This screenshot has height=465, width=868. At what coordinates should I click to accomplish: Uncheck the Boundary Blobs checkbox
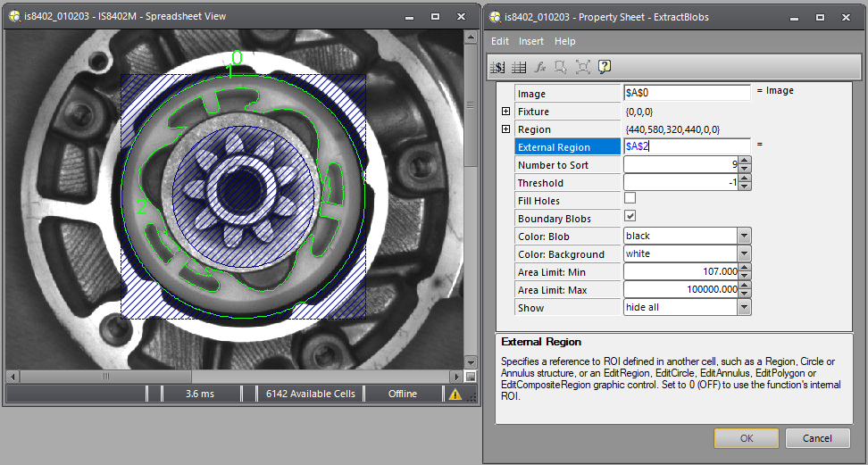pyautogui.click(x=630, y=217)
